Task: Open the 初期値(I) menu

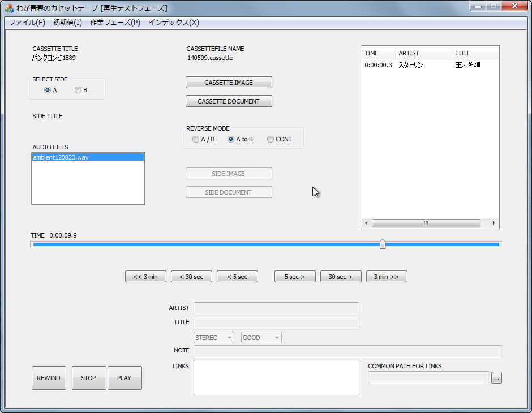Action: click(67, 23)
